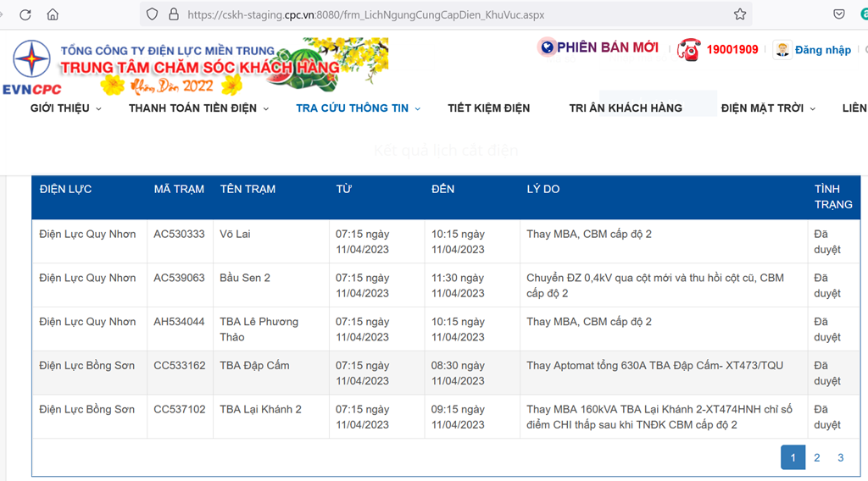868x481 pixels.
Task: Expand the ĐIỆN MẶT TRỜI menu
Action: [x=768, y=108]
